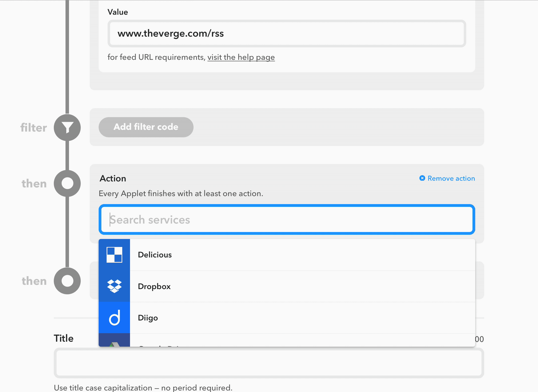Click the feed URL Value field
538x392 pixels.
point(287,33)
